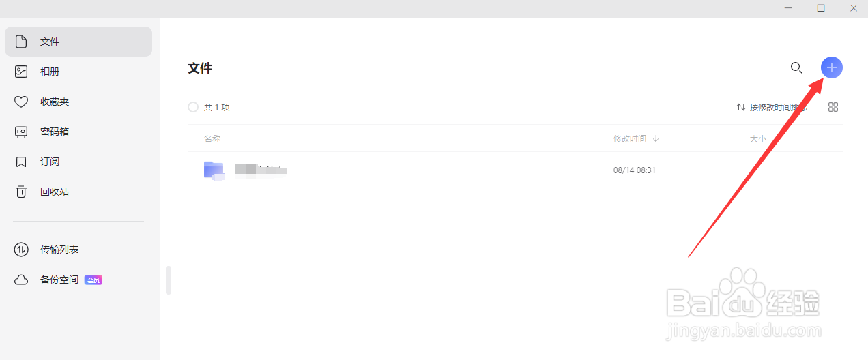This screenshot has width=868, height=360.
Task: Toggle sort arrow next to 修改时间
Action: [x=656, y=138]
